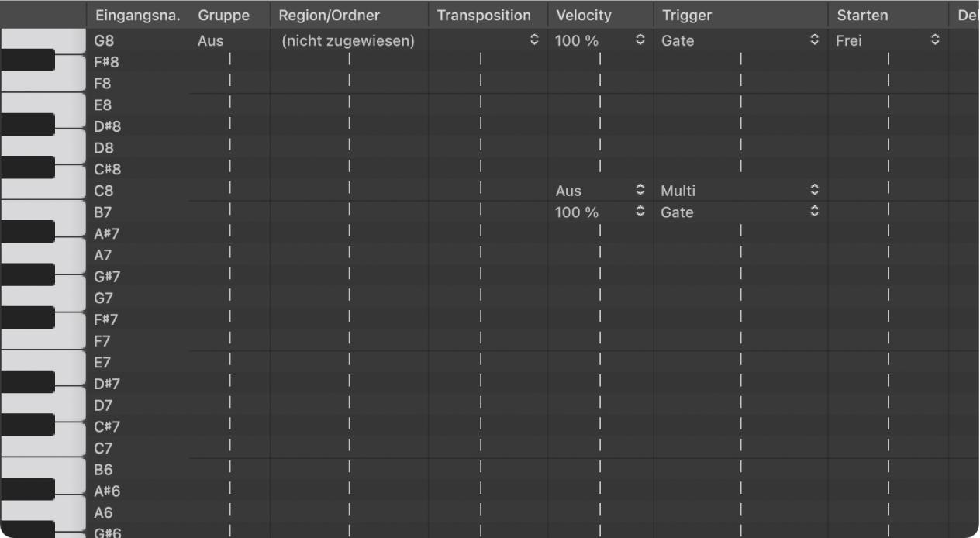980x538 pixels.
Task: Adjust the Velocity stepper on the B7 row
Action: click(x=640, y=212)
